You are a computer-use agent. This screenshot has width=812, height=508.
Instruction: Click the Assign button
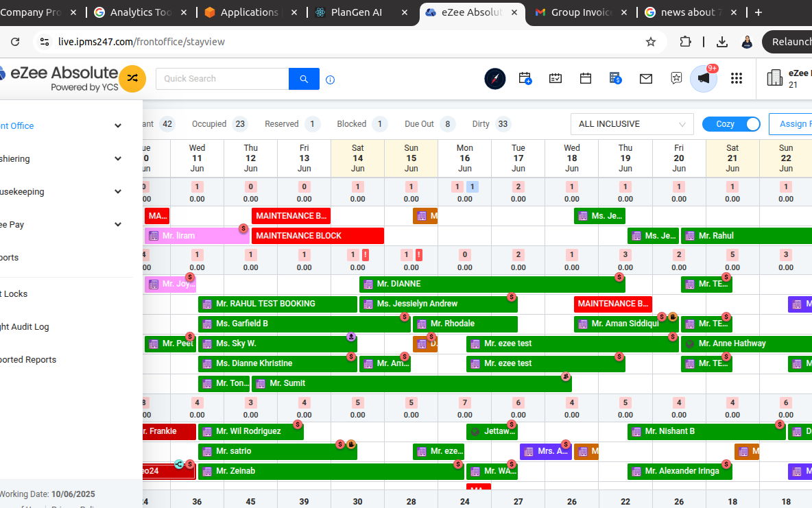(791, 124)
